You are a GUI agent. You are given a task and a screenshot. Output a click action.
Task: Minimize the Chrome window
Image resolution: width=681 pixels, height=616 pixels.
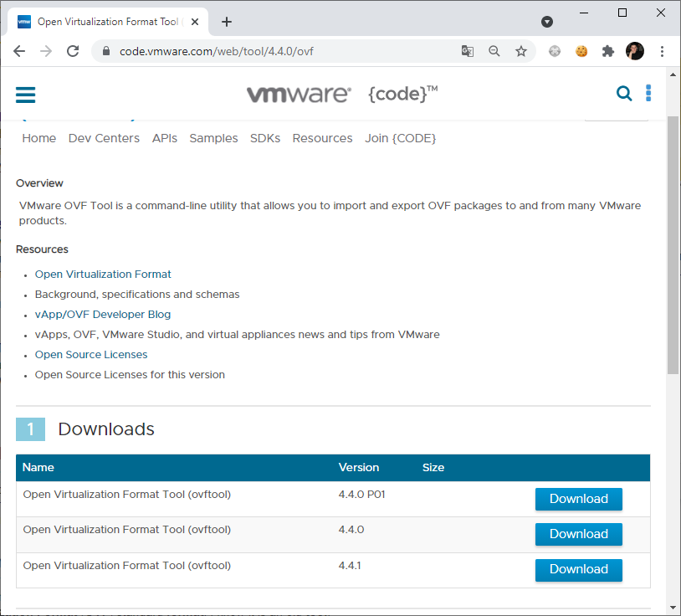coord(584,13)
